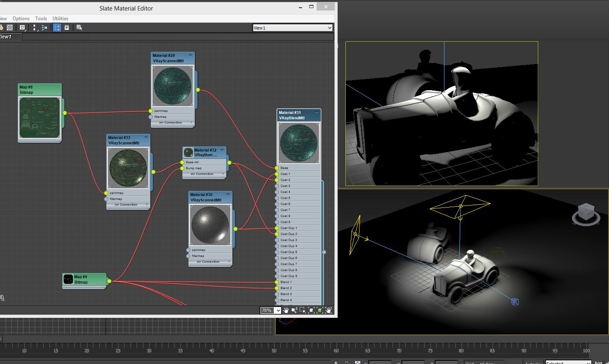This screenshot has width=609, height=364.
Task: Open the Options menu
Action: pos(21,19)
